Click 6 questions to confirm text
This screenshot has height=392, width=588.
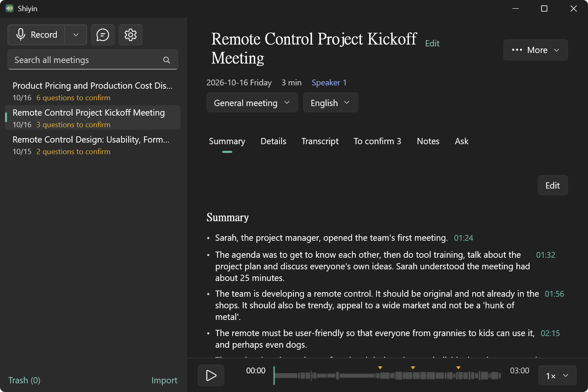(x=73, y=98)
